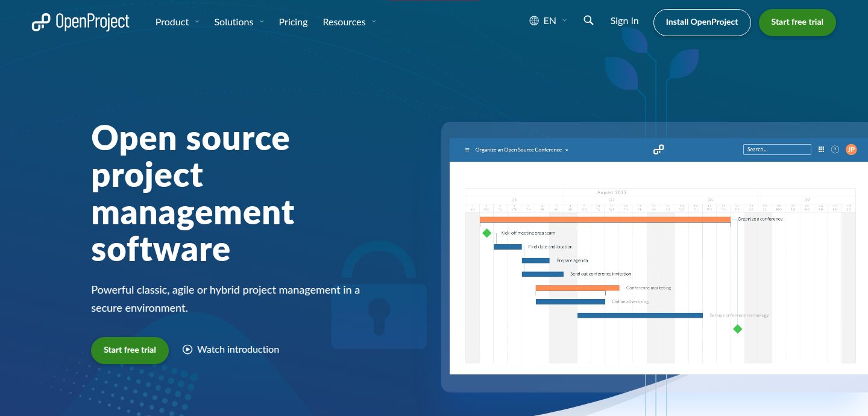The image size is (868, 416).
Task: Click the Setup conference technology Gantt bar
Action: point(640,315)
